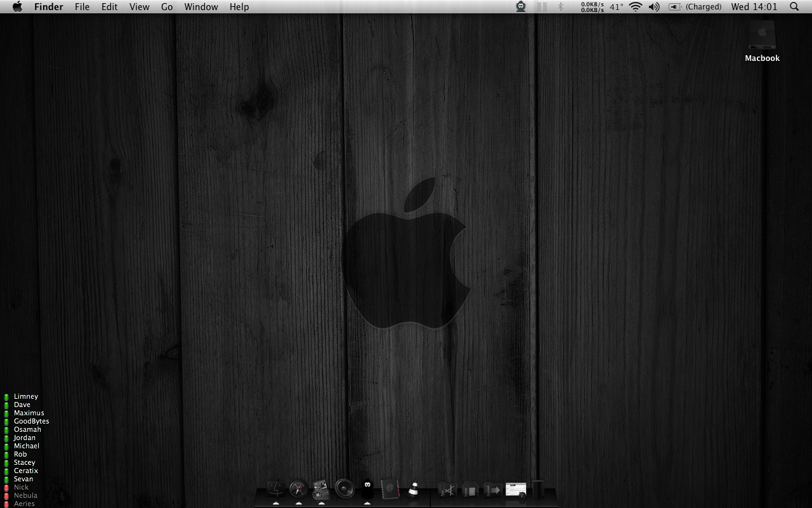Open the speaker app in Dock
This screenshot has width=812, height=508.
click(x=344, y=489)
